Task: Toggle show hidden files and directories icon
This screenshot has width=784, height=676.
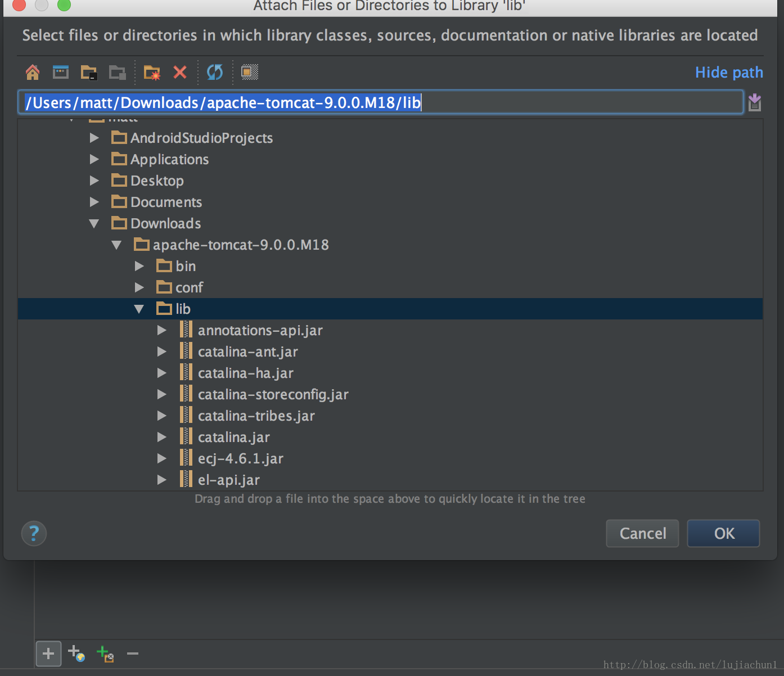Action: pos(250,72)
